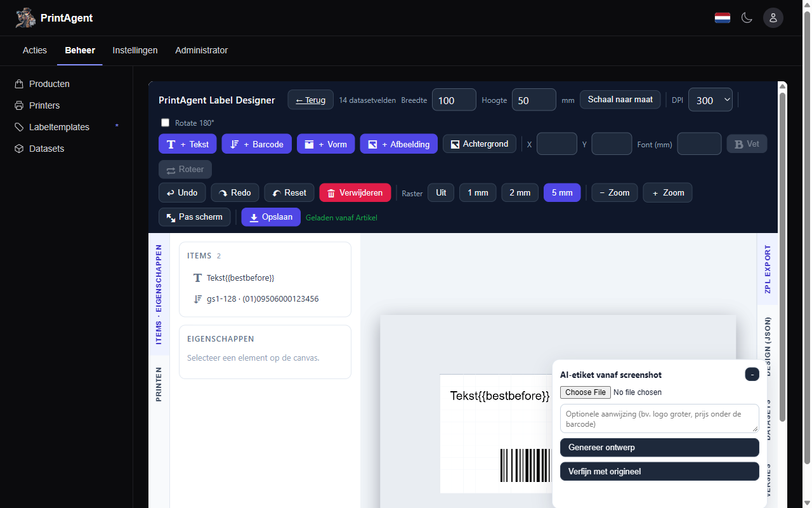This screenshot has height=508, width=812.
Task: Open the user profile avatar menu
Action: [x=773, y=18]
